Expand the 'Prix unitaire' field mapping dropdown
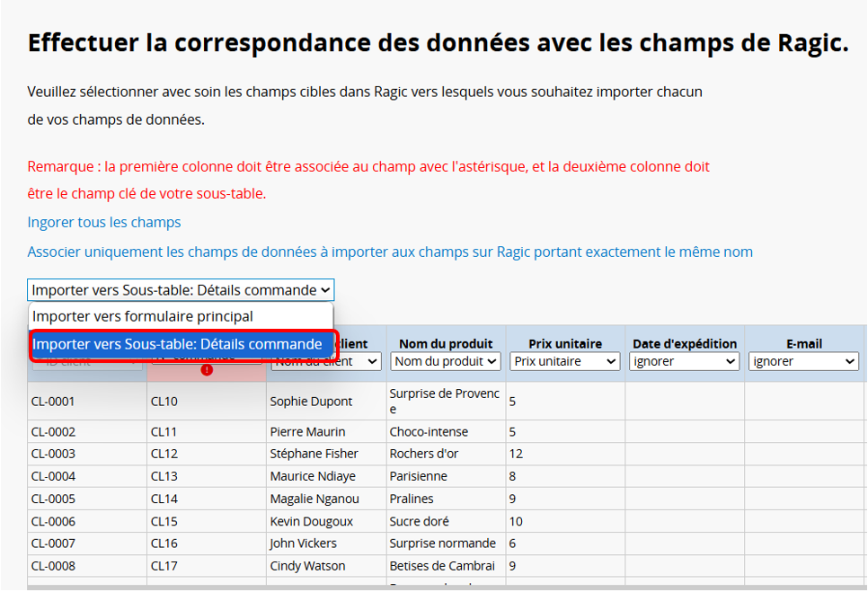Image resolution: width=868 pixels, height=601 pixels. tap(565, 361)
